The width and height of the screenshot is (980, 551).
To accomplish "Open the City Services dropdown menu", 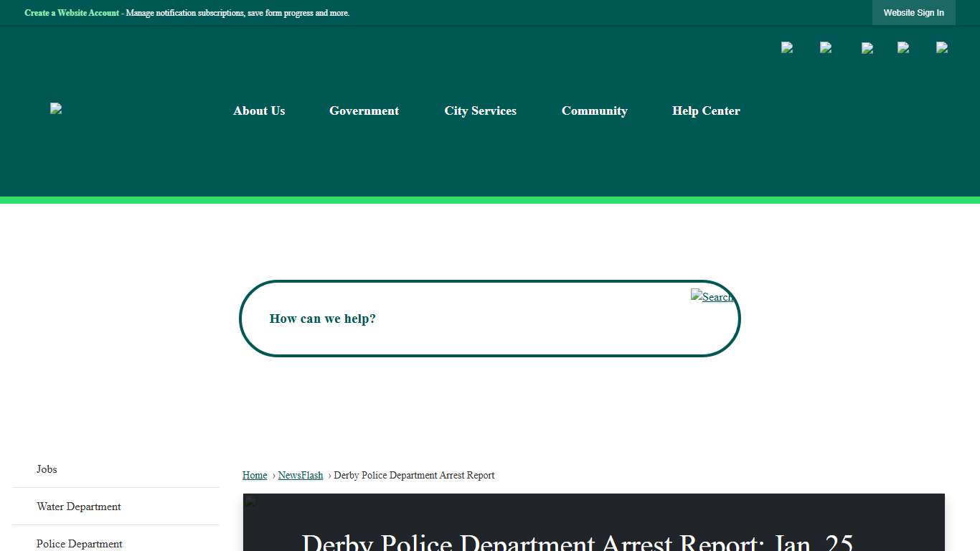I will click(480, 110).
